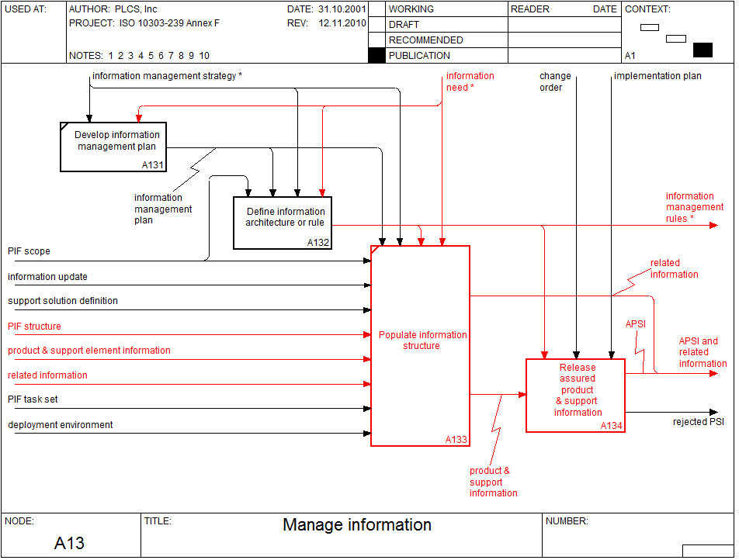The image size is (739, 560).
Task: Click the revision date 12.11.2010
Action: point(342,23)
